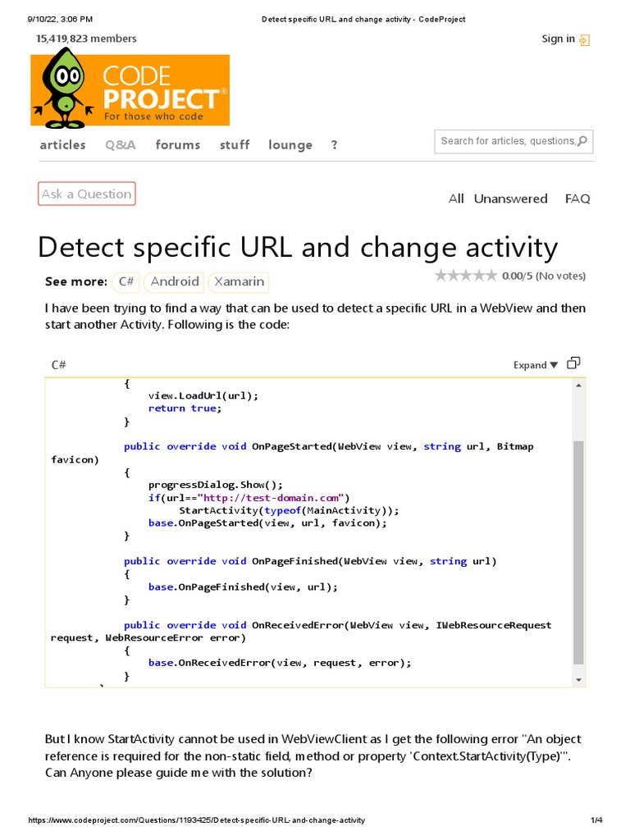Select the C# tag
Screen dimensions: 630x840
[x=126, y=282]
